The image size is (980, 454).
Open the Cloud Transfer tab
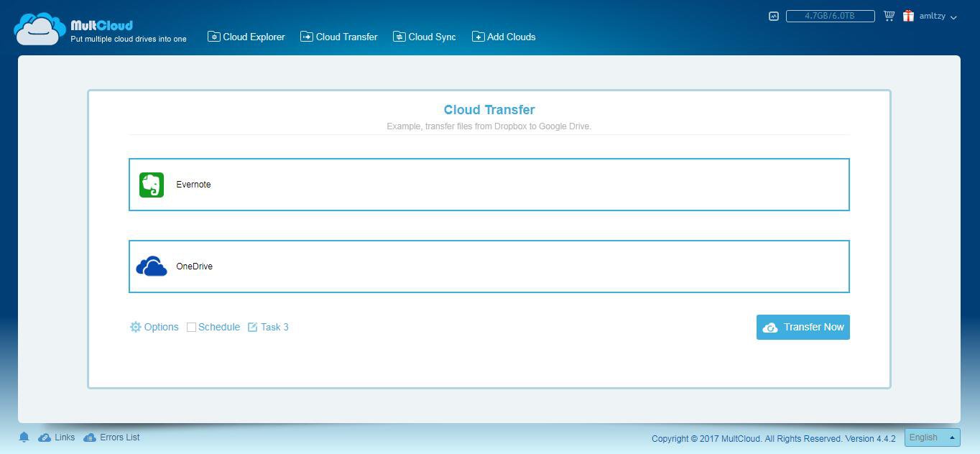pos(339,37)
